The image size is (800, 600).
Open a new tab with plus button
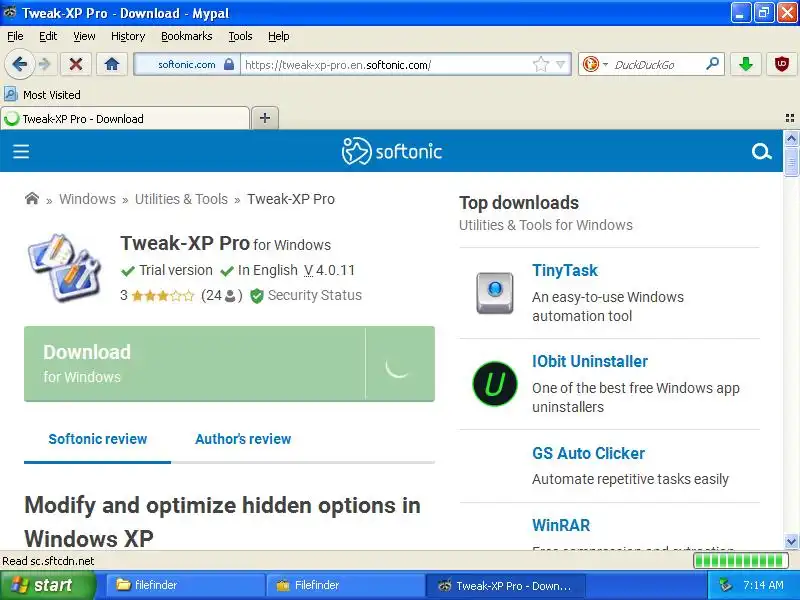click(x=265, y=118)
